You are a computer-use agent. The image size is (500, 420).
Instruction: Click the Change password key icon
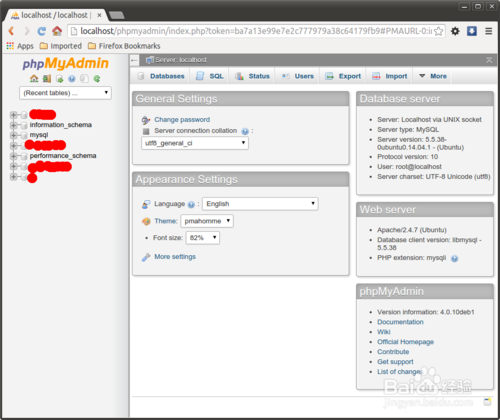coord(146,120)
